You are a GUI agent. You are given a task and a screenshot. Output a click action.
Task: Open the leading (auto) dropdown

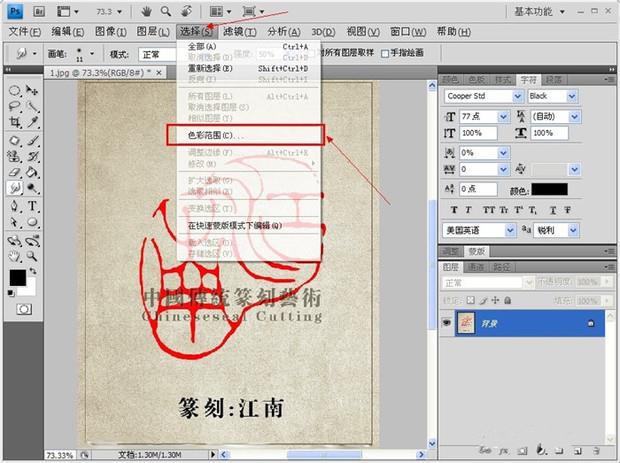point(575,117)
